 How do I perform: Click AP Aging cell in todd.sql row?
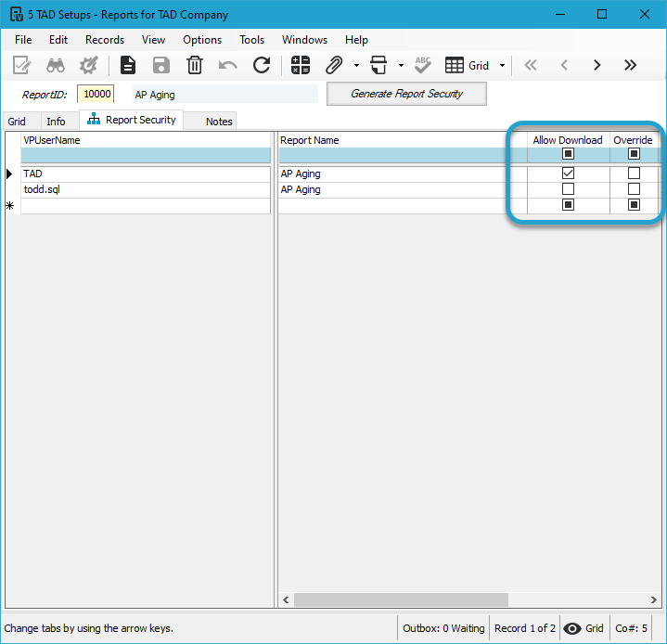pos(403,189)
